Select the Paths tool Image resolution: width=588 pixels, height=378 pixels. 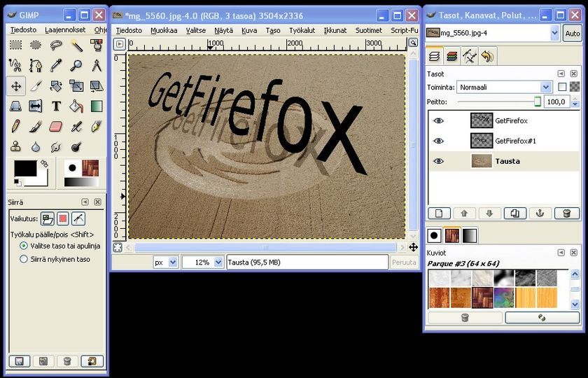pyautogui.click(x=36, y=65)
